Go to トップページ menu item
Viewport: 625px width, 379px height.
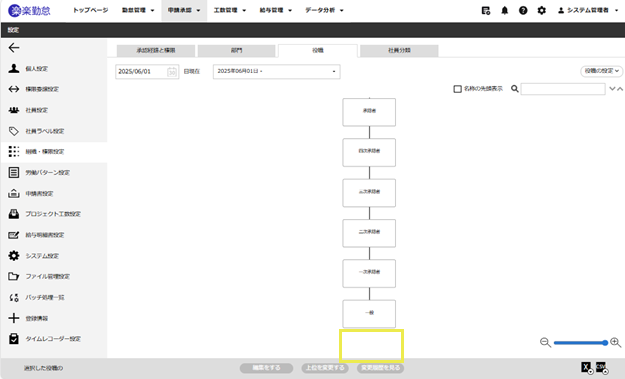point(90,10)
